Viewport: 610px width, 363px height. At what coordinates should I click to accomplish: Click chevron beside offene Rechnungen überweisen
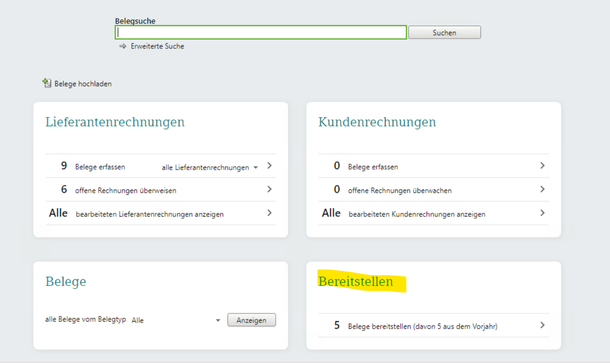click(269, 189)
